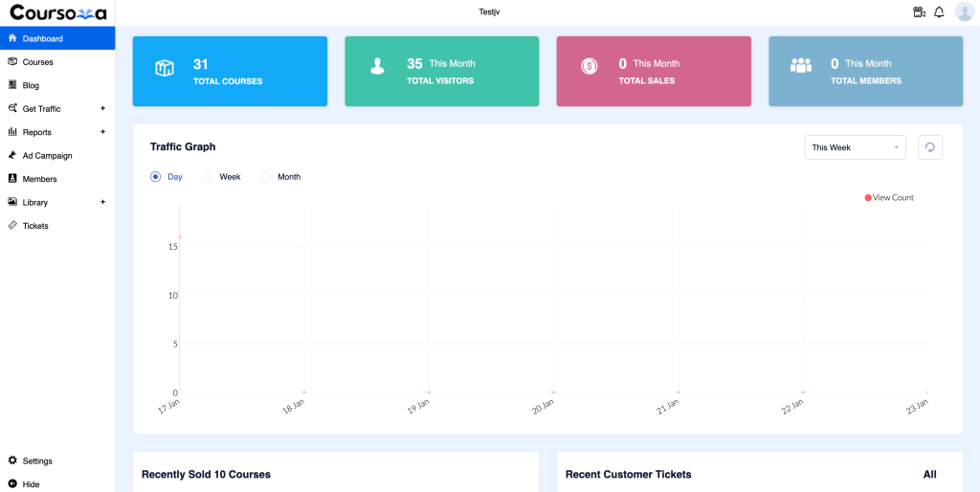Click the video camera icon in header
980x492 pixels.
[919, 12]
